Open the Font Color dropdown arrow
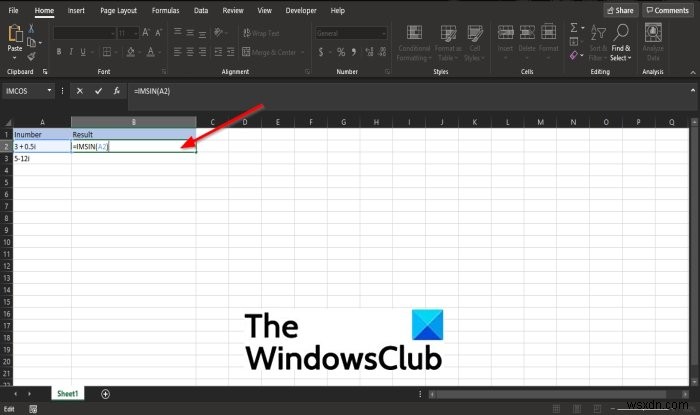700x415 pixels. (159, 52)
